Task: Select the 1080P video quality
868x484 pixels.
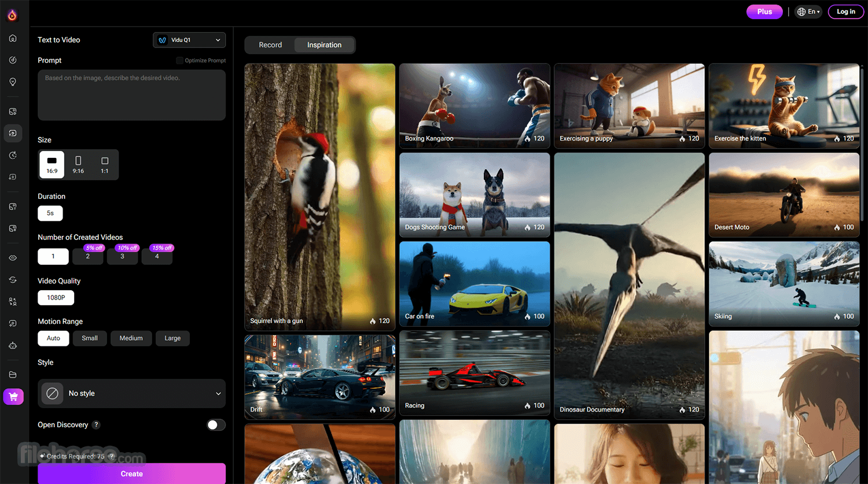Action: click(56, 298)
